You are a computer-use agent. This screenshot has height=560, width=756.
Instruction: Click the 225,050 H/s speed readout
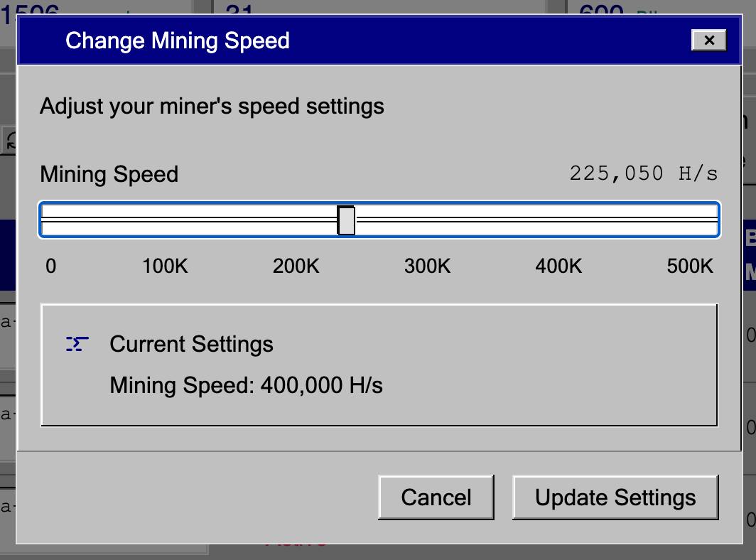[643, 173]
